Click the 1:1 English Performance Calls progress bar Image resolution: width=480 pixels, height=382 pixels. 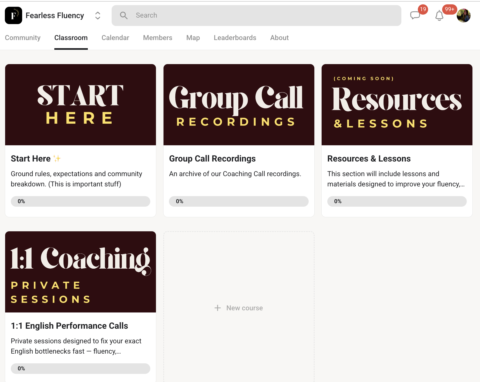80,368
